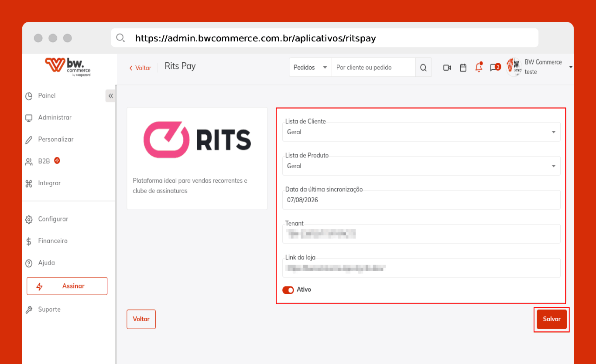Click the browser URL address bar
The width and height of the screenshot is (596, 364).
click(x=325, y=38)
